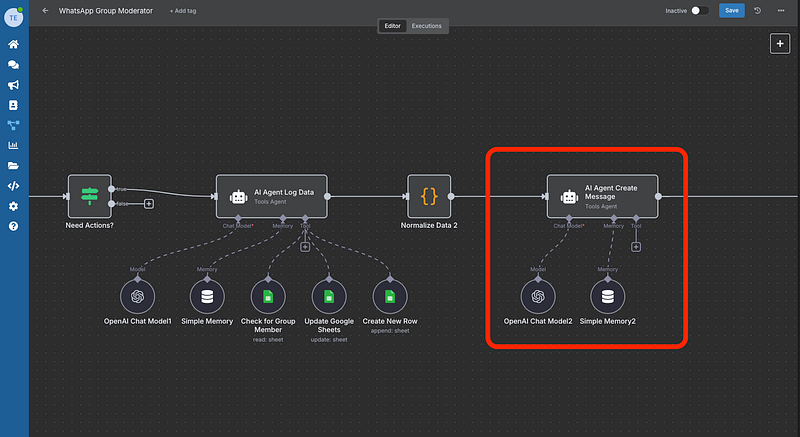This screenshot has width=800, height=437.
Task: Switch to the Editor tab
Action: click(x=393, y=26)
